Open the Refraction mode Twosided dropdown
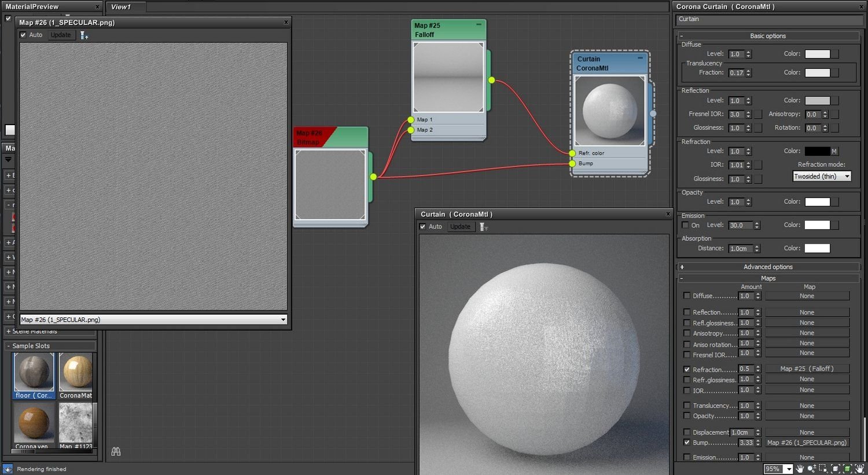 click(x=822, y=176)
